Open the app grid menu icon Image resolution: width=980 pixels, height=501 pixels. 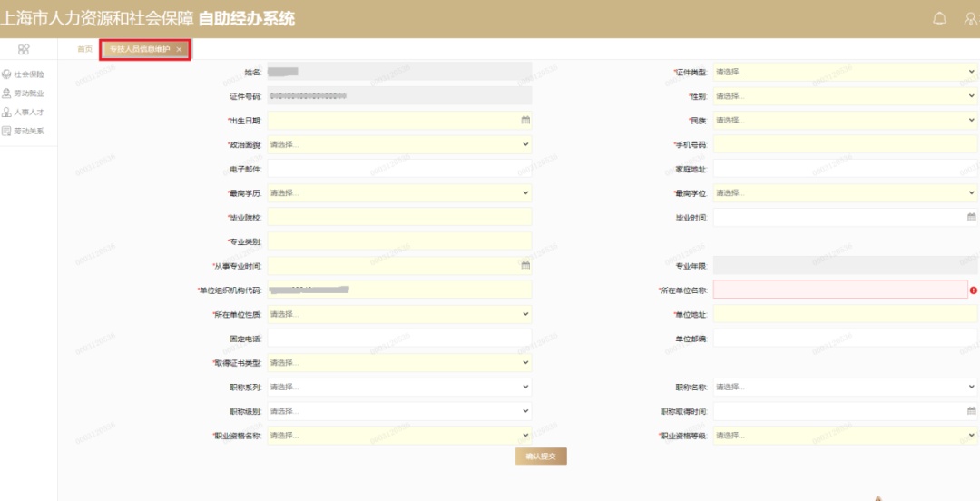pos(24,49)
